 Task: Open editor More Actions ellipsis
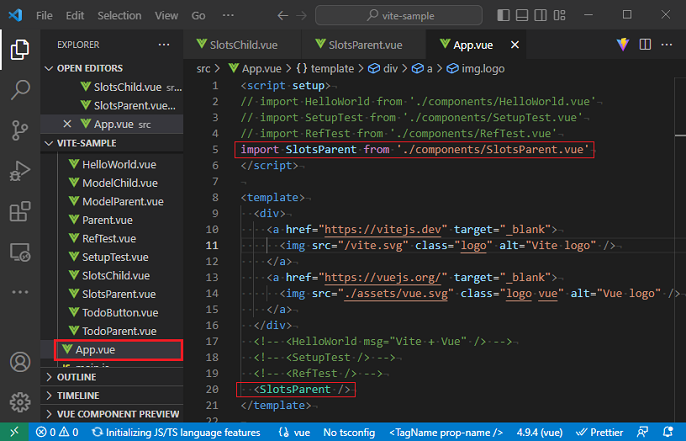666,44
